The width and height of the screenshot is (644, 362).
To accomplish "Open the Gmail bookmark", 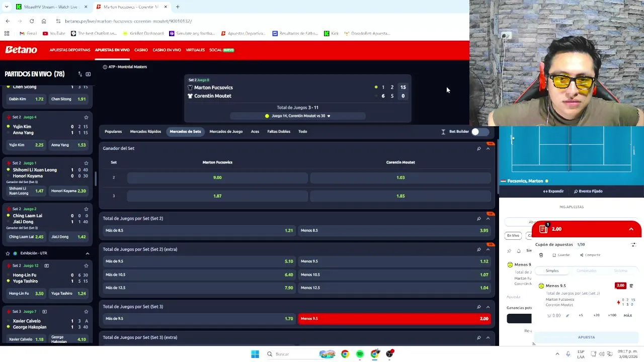I will coord(28,33).
